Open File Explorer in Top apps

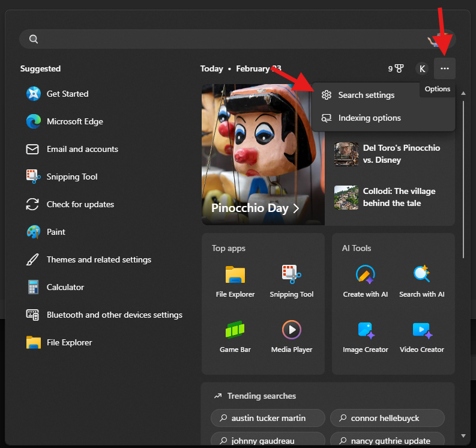(235, 282)
